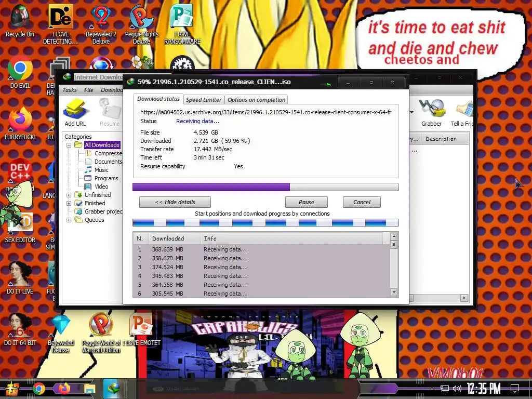Select the Programs category
The width and height of the screenshot is (532, 399).
(106, 179)
